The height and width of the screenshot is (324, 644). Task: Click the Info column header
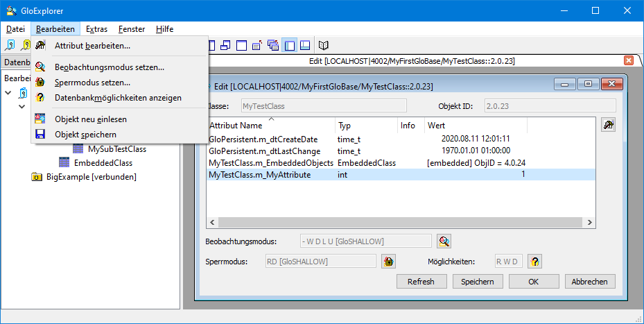411,126
